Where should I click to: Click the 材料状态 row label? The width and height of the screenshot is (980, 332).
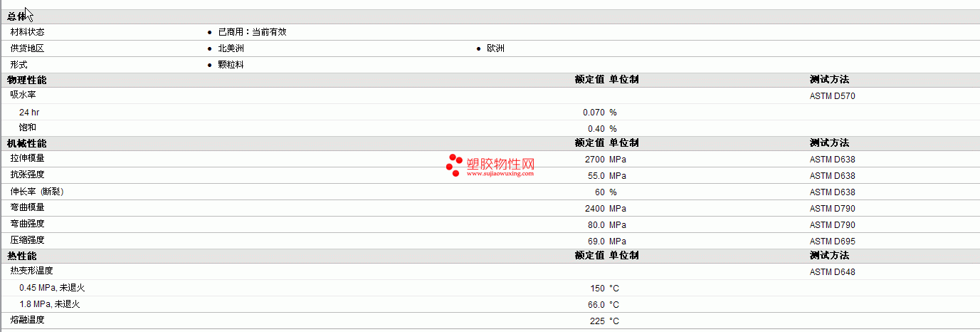[27, 32]
